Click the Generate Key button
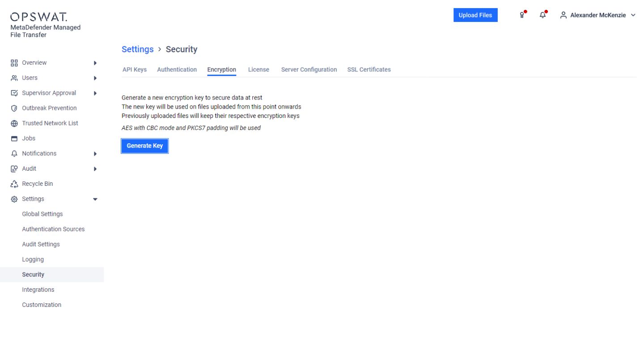The image size is (644, 361). pyautogui.click(x=144, y=146)
